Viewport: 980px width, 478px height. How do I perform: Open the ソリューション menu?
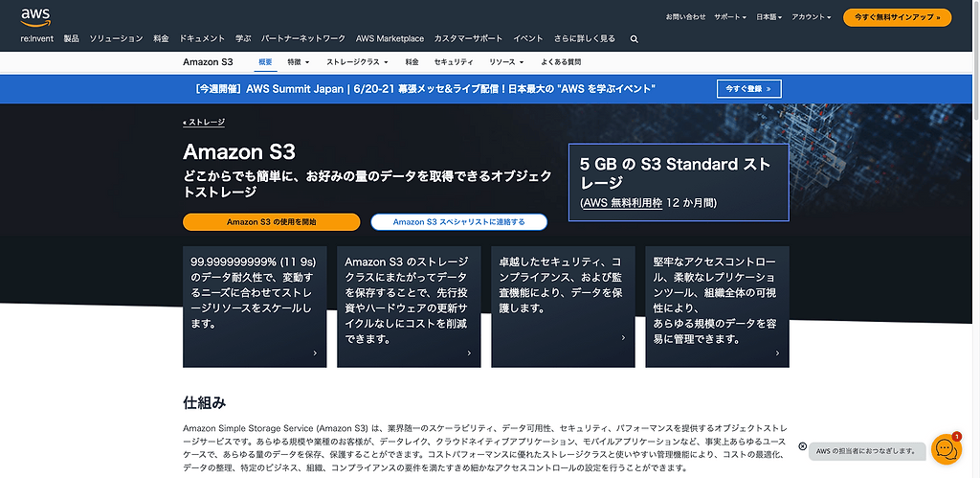(116, 38)
